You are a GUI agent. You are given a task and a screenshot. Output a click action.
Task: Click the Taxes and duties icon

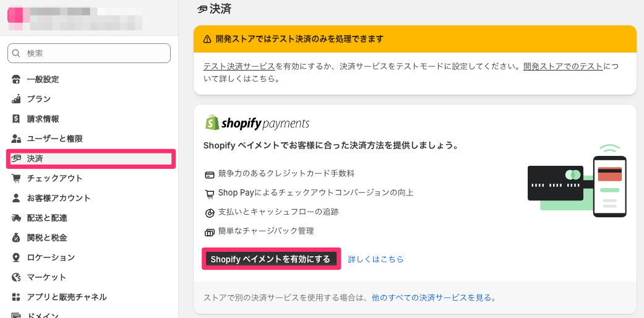coord(16,238)
